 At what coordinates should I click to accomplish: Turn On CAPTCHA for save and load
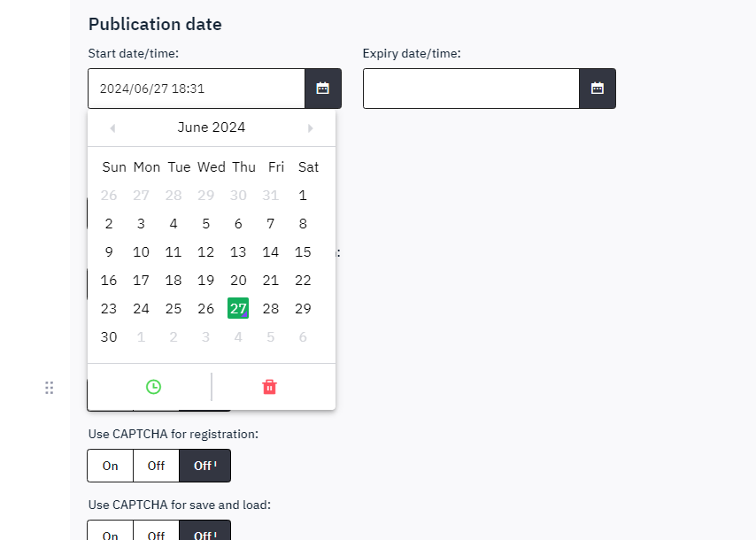tap(111, 533)
